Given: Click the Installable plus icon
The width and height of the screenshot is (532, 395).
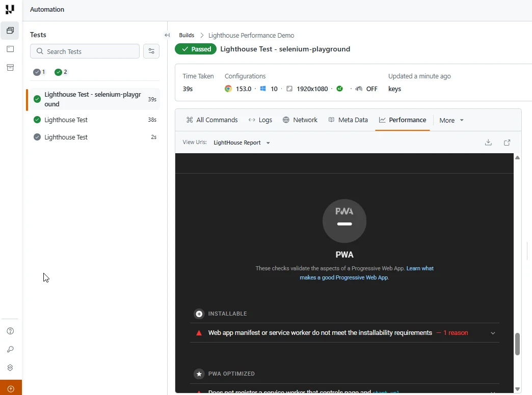Looking at the screenshot, I should [199, 314].
